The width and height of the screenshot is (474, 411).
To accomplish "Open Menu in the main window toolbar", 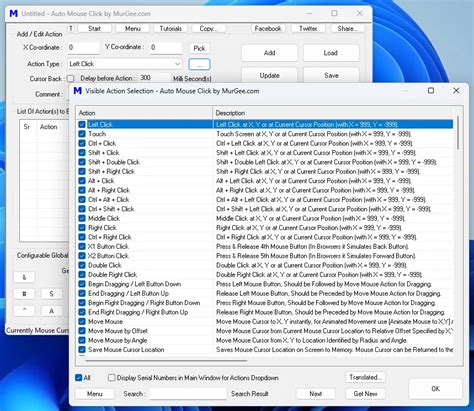I will pyautogui.click(x=133, y=28).
